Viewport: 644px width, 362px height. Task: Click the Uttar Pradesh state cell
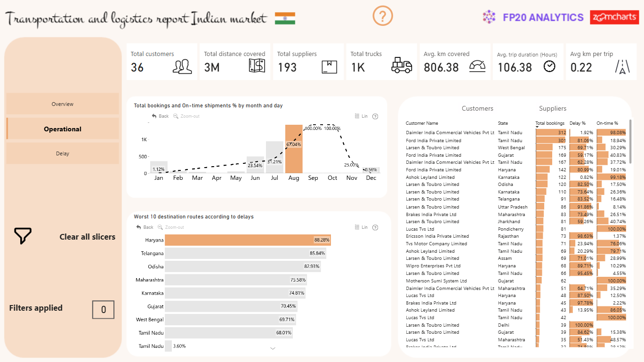513,207
